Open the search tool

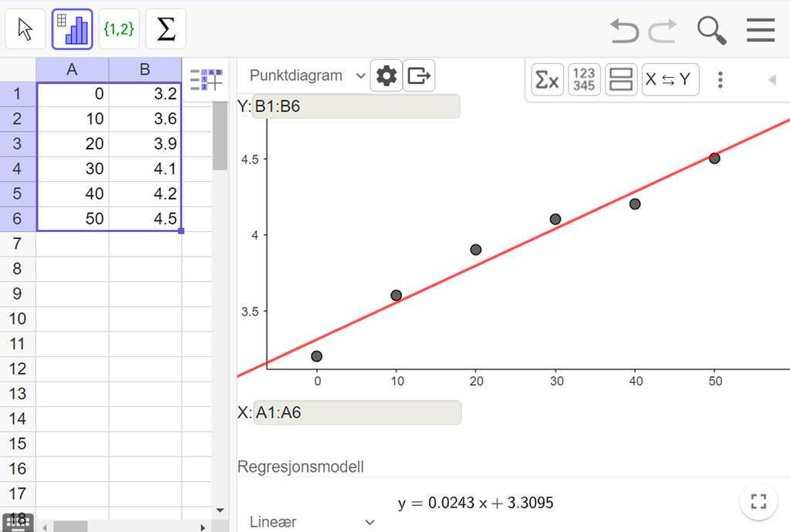(711, 30)
